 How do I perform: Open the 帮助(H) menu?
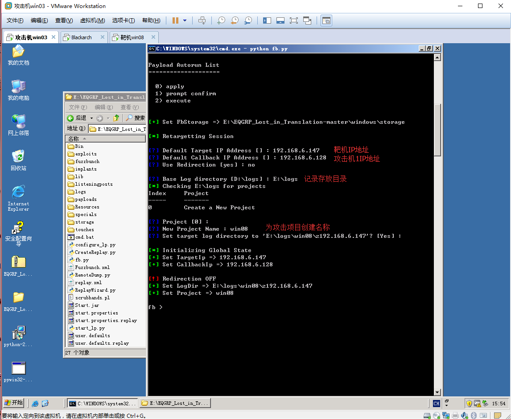tap(151, 20)
